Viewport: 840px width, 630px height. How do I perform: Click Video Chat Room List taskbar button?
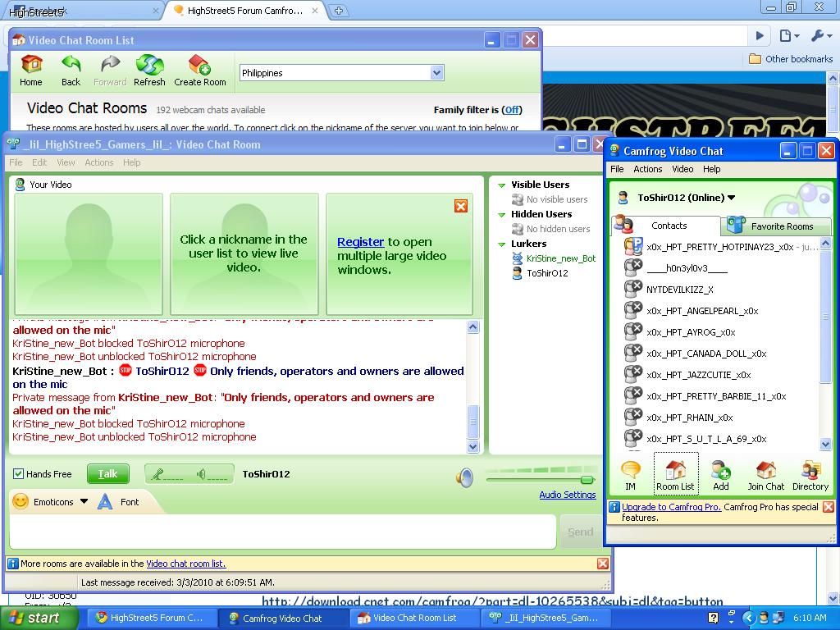(414, 618)
